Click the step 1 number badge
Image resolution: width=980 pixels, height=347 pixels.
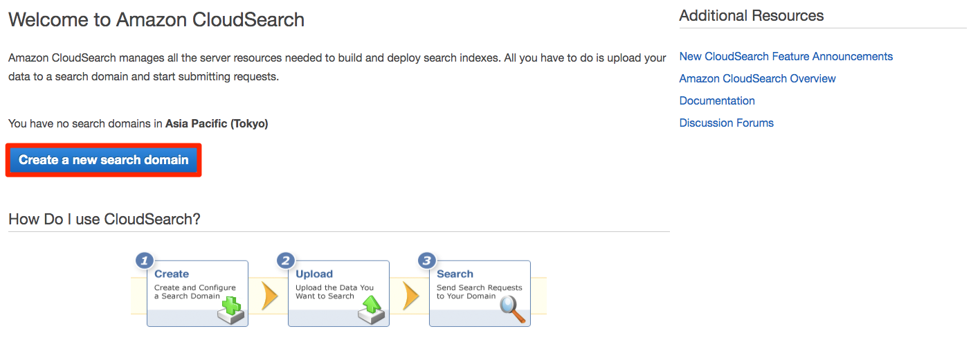click(x=144, y=260)
